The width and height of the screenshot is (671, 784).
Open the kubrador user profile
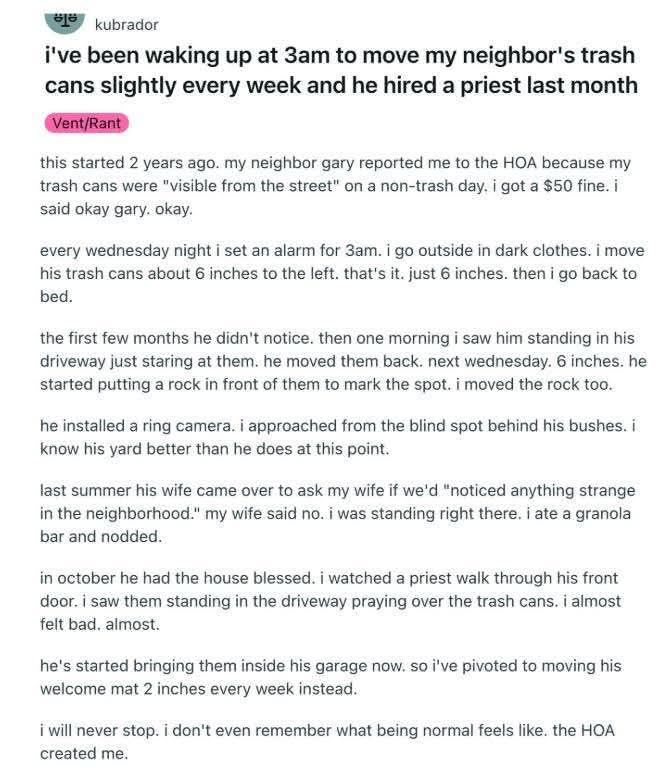[126, 24]
